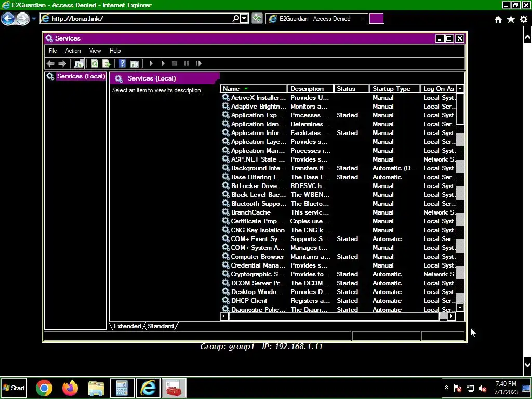Select CNG Key Isolation service
The height and width of the screenshot is (399, 532).
click(258, 230)
